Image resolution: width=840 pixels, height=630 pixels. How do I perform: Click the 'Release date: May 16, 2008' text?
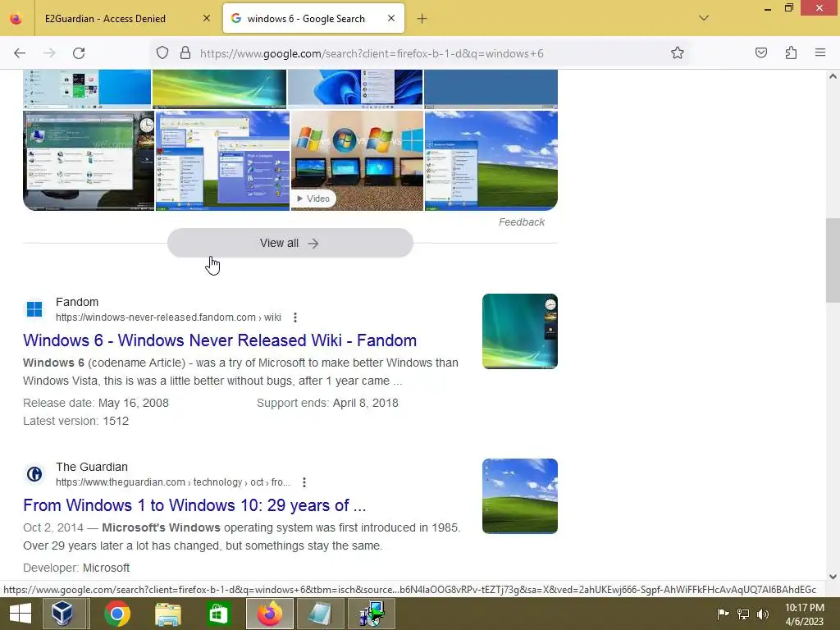(96, 403)
